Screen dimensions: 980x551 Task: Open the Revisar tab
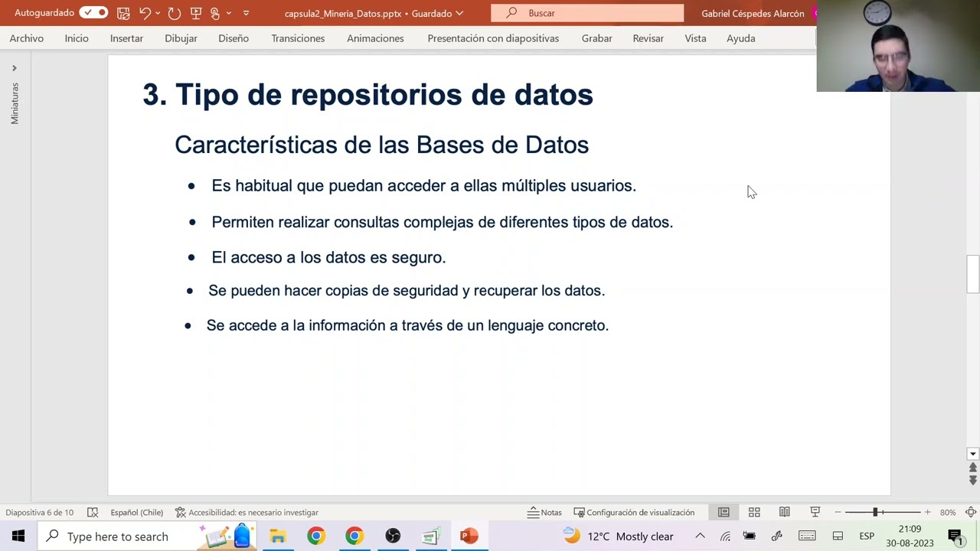click(x=648, y=38)
